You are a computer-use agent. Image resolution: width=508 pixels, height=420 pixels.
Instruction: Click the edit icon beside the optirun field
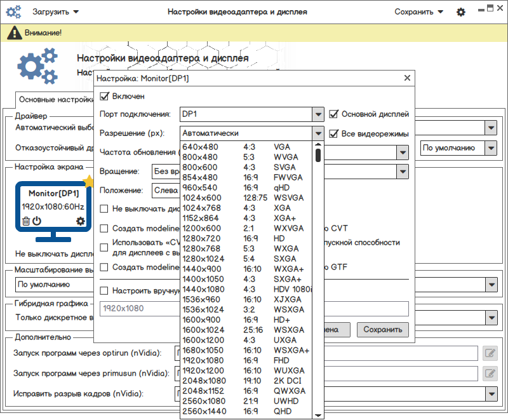click(490, 353)
